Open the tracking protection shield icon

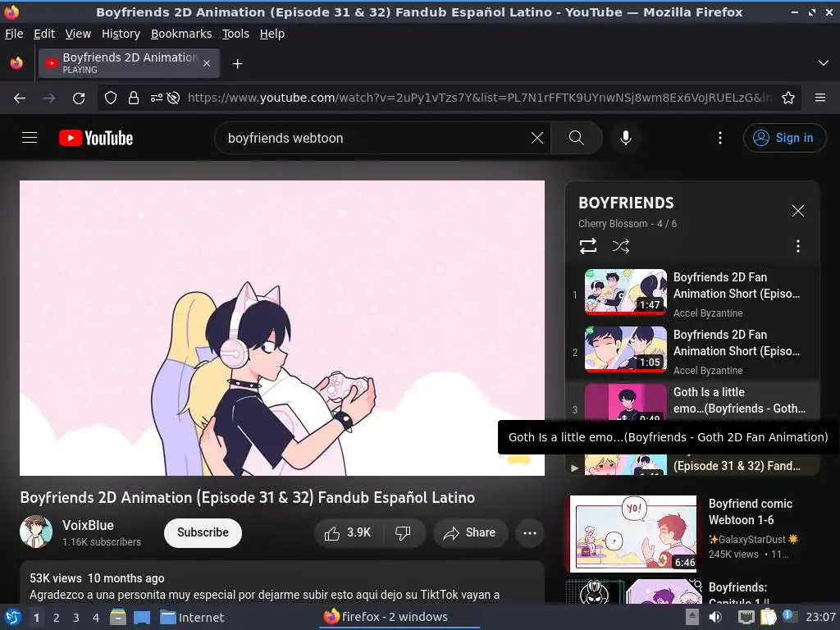click(111, 98)
